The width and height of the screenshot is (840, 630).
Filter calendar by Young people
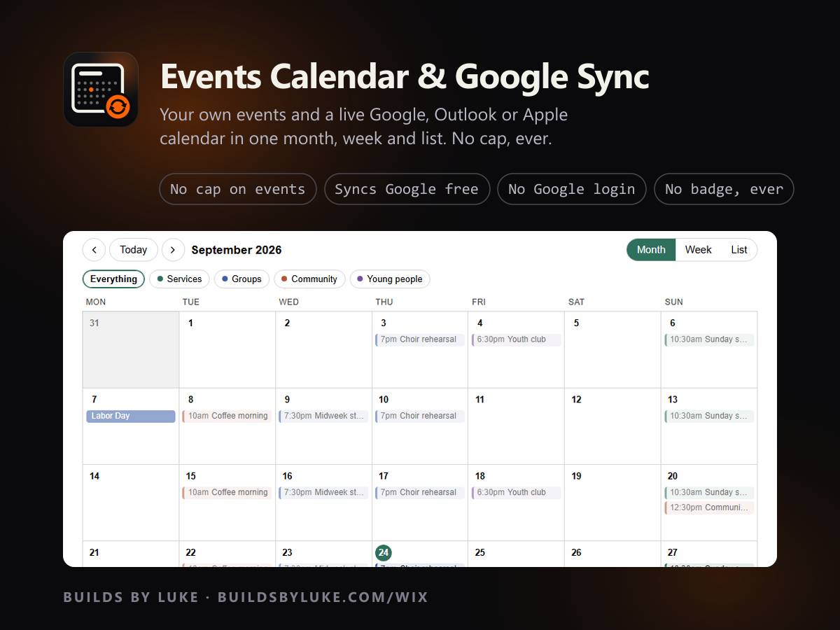pos(390,279)
